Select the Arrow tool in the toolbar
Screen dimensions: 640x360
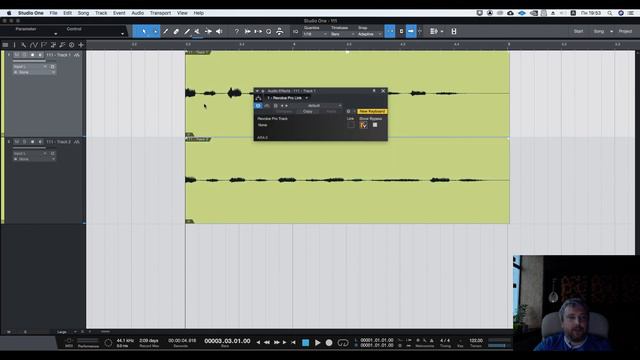point(144,31)
